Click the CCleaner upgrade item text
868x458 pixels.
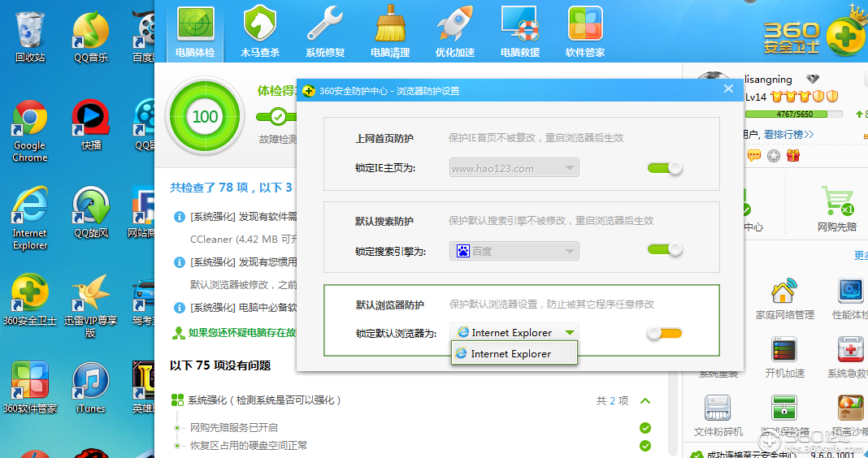pos(244,239)
